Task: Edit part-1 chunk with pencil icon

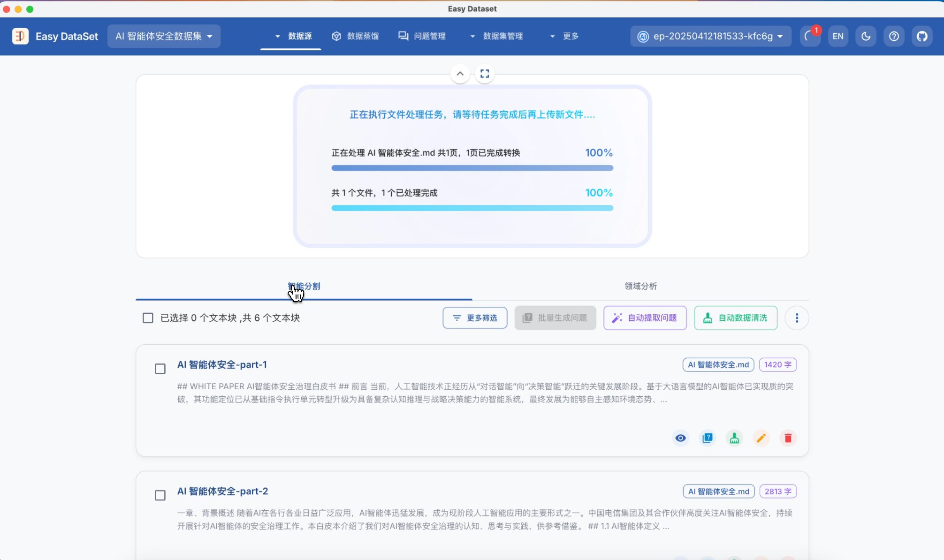Action: coord(761,438)
